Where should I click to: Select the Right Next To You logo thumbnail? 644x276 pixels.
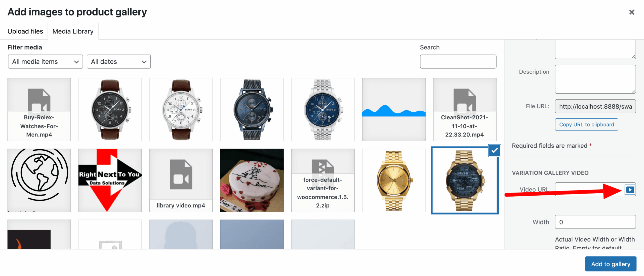tap(110, 180)
